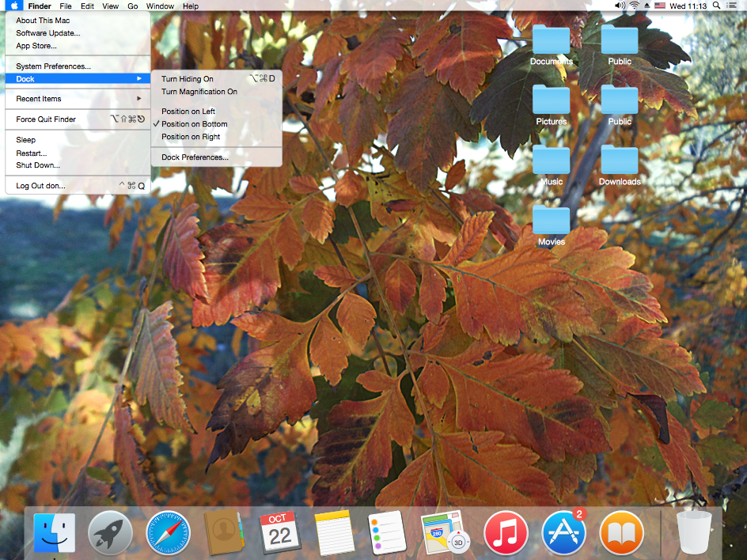Open Calendar showing Oct 22
This screenshot has width=747, height=560.
[x=279, y=532]
